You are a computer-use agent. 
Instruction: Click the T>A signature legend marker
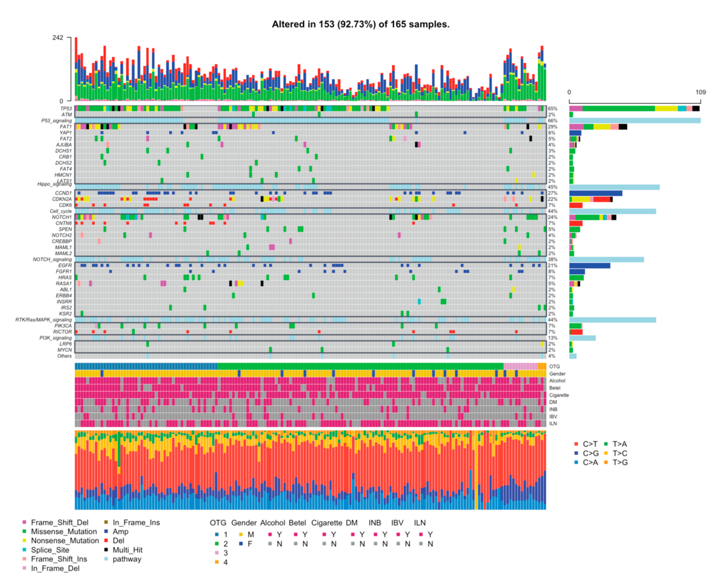(606, 444)
